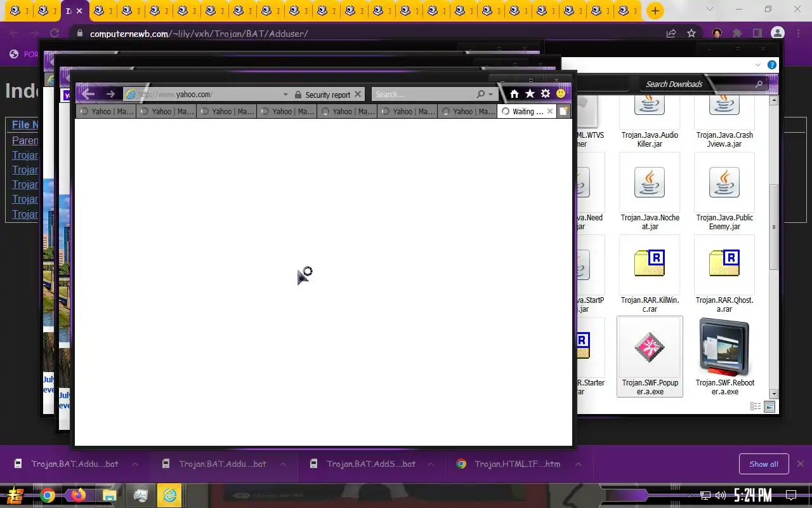The width and height of the screenshot is (812, 508).
Task: Open options for second Trojan.BAT.Addu download
Action: (x=283, y=464)
